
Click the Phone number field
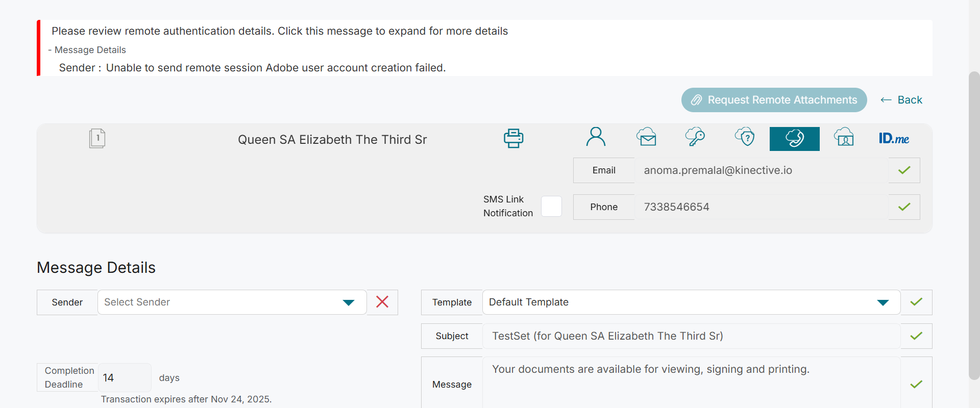tap(761, 207)
